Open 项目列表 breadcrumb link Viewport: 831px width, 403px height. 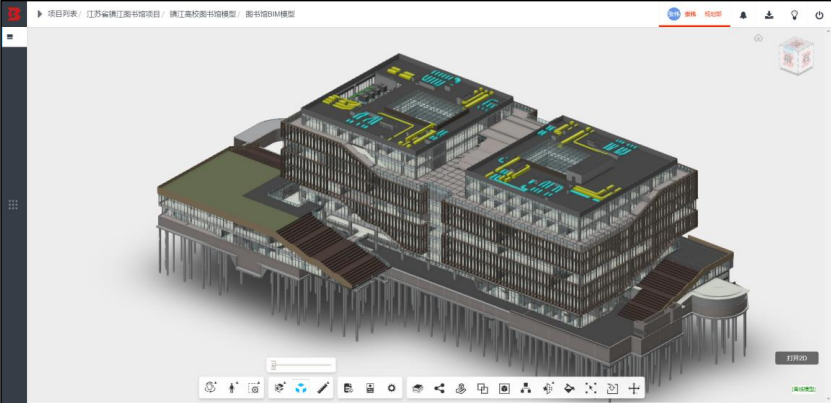coord(62,14)
